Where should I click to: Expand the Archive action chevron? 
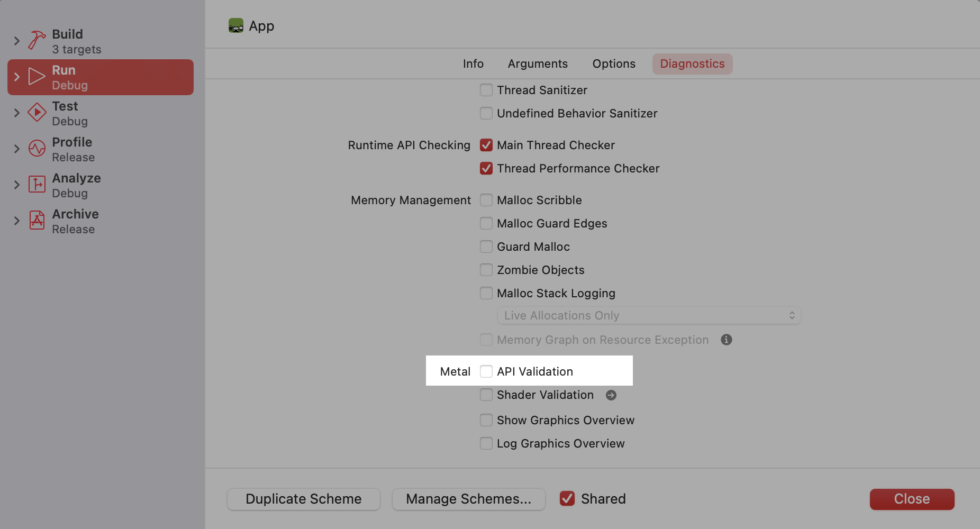click(x=16, y=221)
